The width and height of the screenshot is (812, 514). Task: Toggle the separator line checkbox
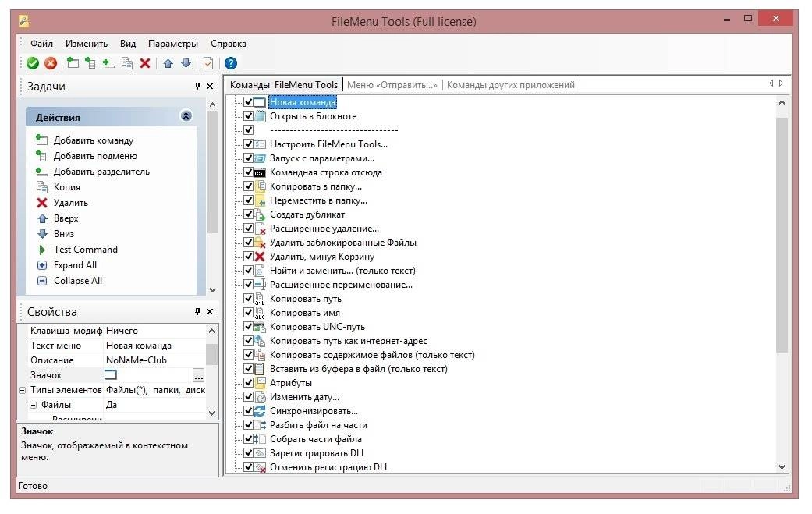[249, 129]
